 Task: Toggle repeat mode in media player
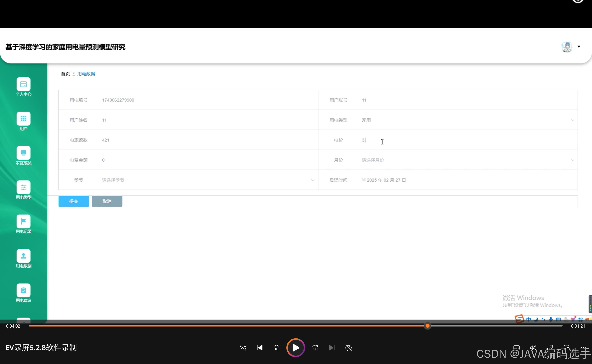348,348
